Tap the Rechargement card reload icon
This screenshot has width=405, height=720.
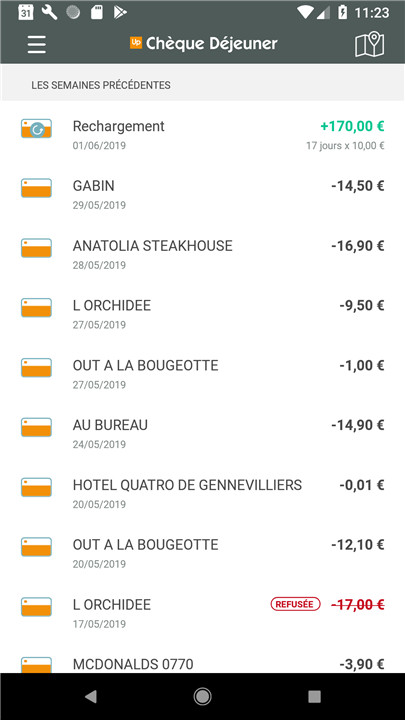coord(36,129)
